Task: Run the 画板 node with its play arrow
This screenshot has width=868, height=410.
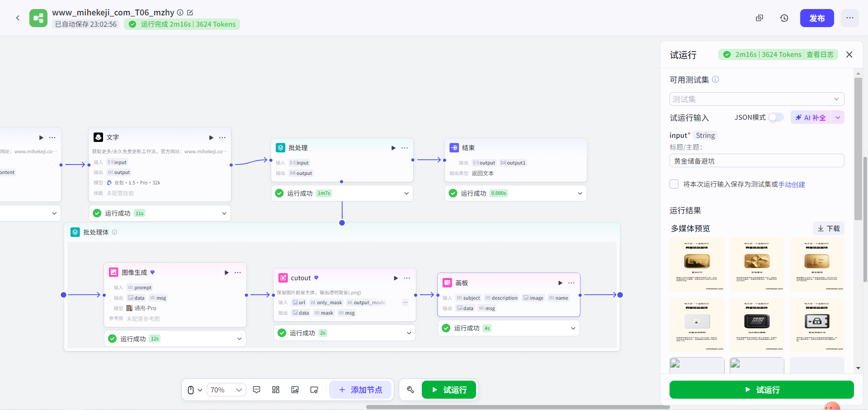Action: [x=560, y=283]
